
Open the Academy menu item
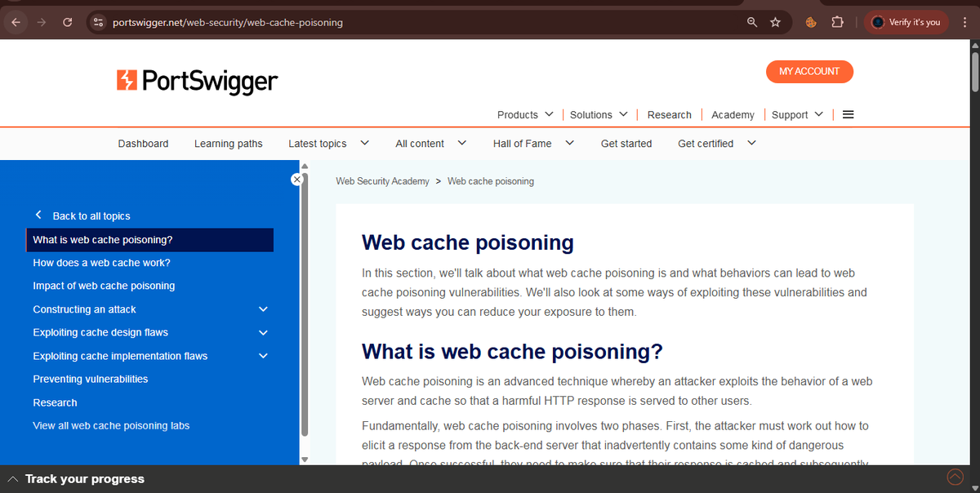pyautogui.click(x=733, y=114)
